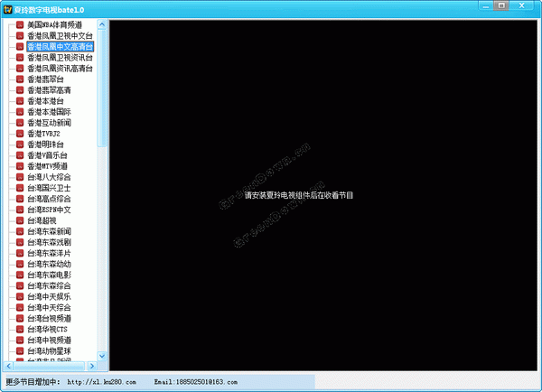Screen dimensions: 542x392
Task: Click the channel icon for 香港本港台
Action: 20,101
